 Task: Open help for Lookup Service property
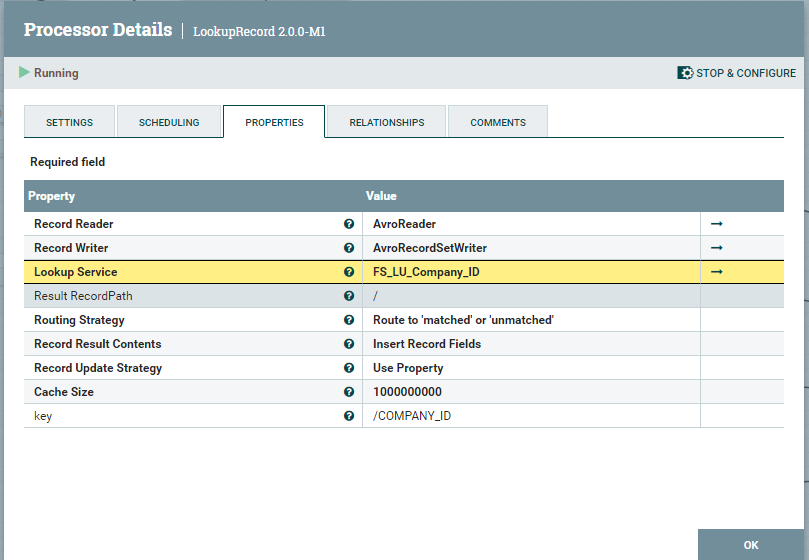pyautogui.click(x=349, y=272)
